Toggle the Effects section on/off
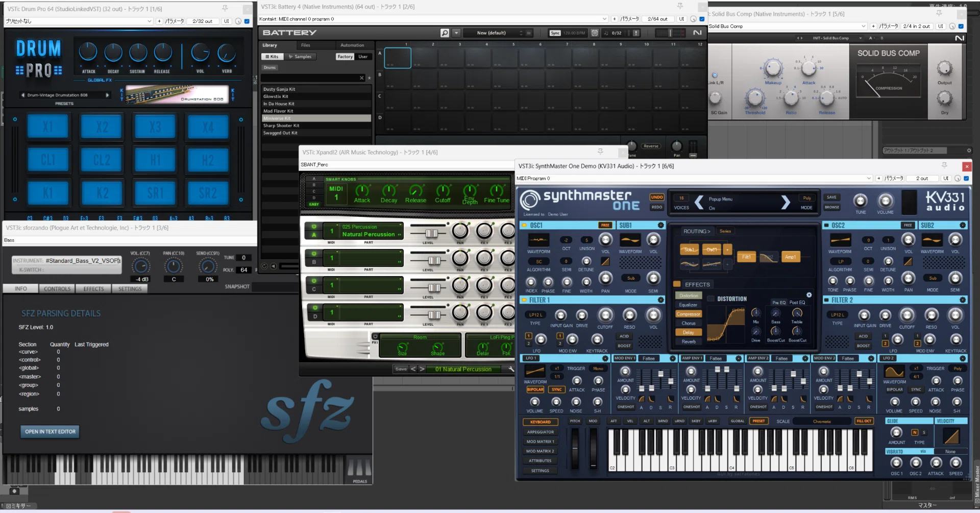The image size is (980, 513). coord(677,284)
